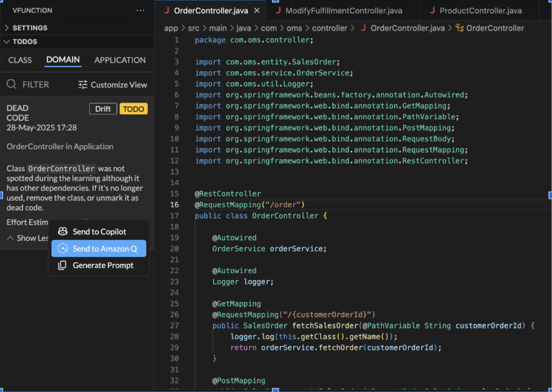Click 'public class OrderController' declaration

click(x=261, y=215)
